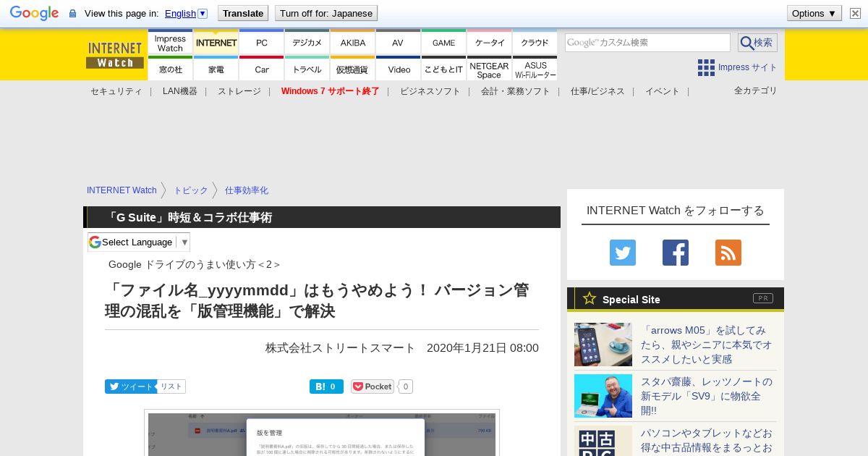Open the NETGEAR Space tab

click(x=489, y=69)
